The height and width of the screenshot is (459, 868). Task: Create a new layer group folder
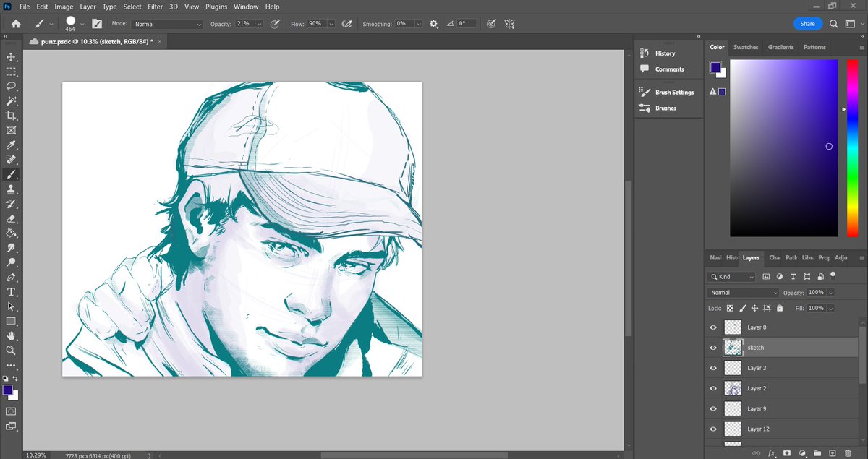(x=817, y=452)
